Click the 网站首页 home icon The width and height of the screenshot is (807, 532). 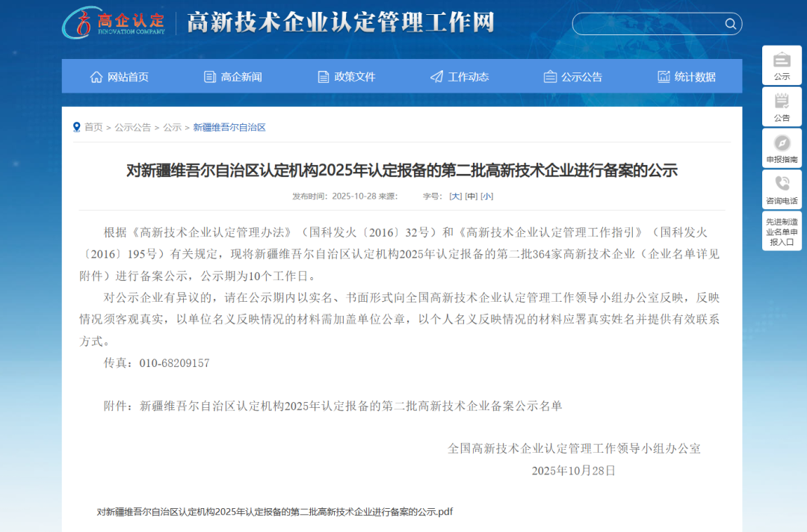pyautogui.click(x=96, y=77)
